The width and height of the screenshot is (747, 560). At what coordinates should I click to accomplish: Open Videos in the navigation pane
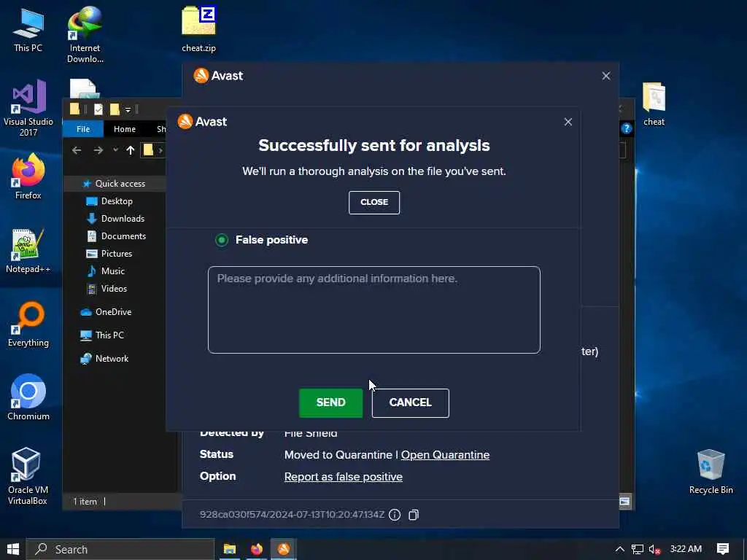(x=114, y=289)
